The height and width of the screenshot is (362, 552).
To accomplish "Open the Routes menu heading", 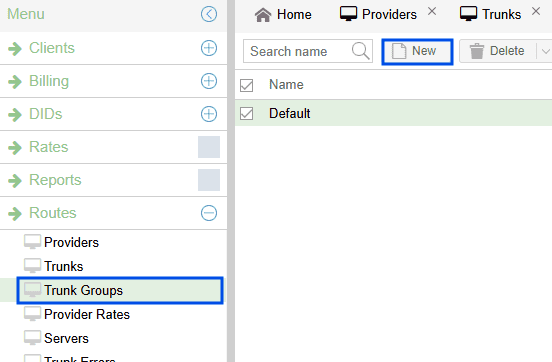I will [x=53, y=213].
